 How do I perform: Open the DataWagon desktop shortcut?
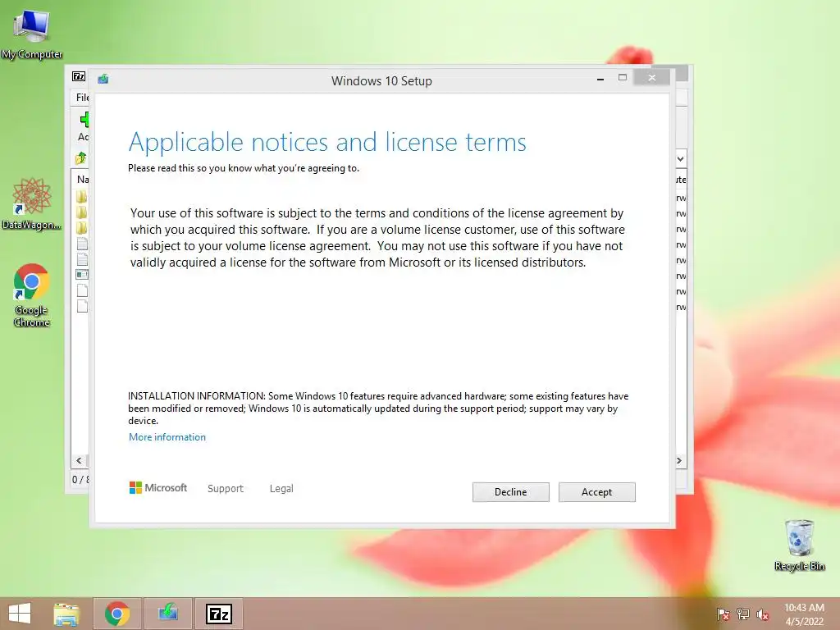32,204
